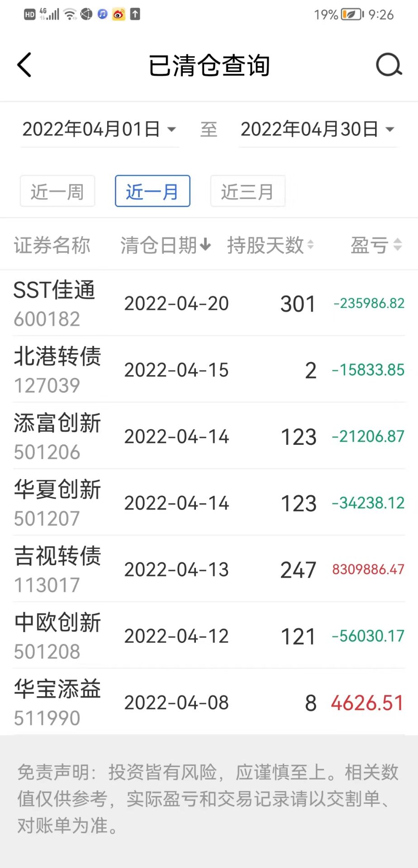Tap the upload arrow status icon
This screenshot has width=418, height=868.
tap(135, 14)
